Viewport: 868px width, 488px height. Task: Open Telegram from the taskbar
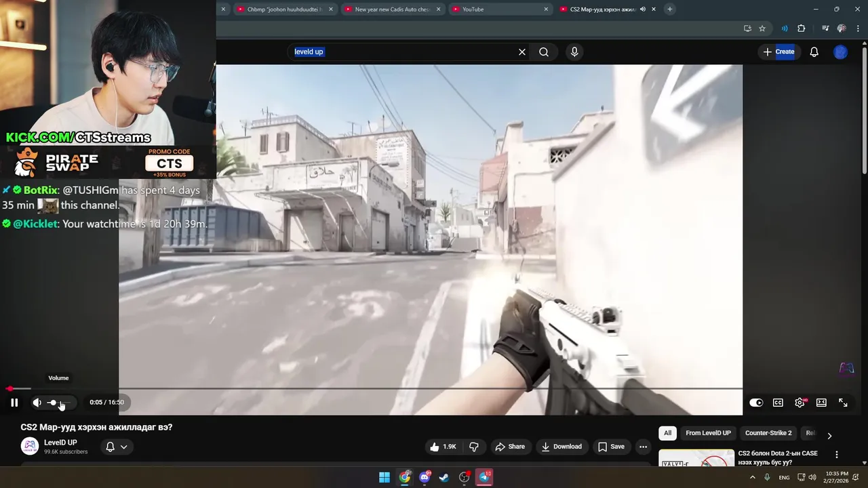484,477
